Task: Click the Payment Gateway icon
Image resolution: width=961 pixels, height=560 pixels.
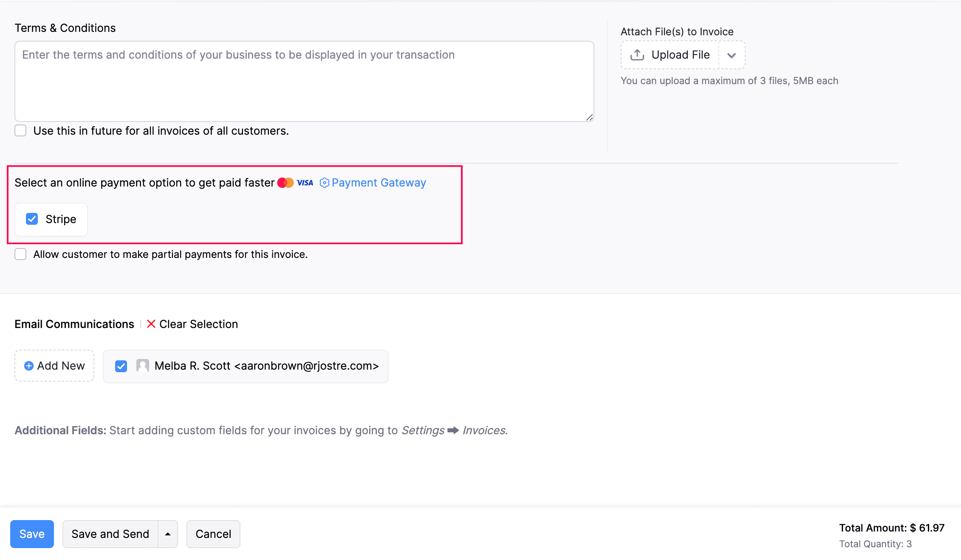Action: [325, 183]
